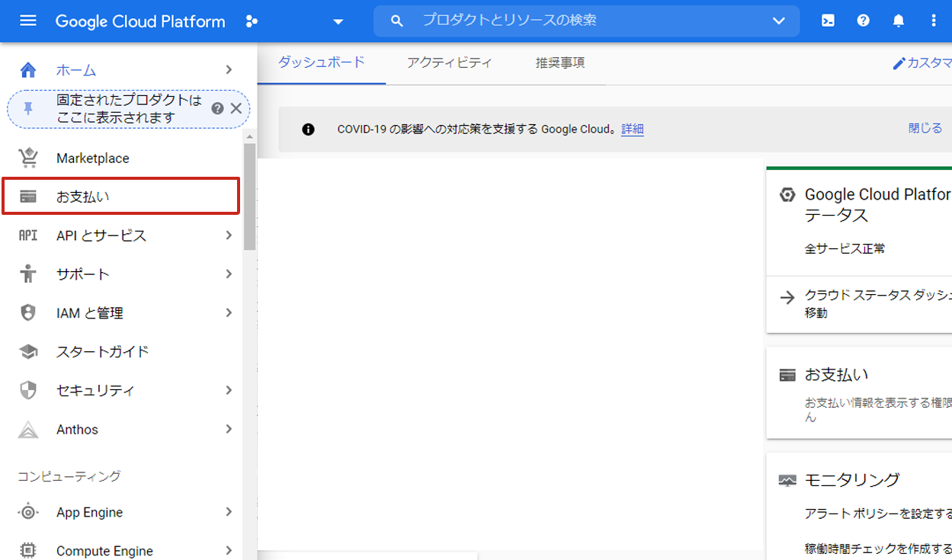Click the help icon in pinned products hint
This screenshot has width=952, height=560.
(217, 108)
